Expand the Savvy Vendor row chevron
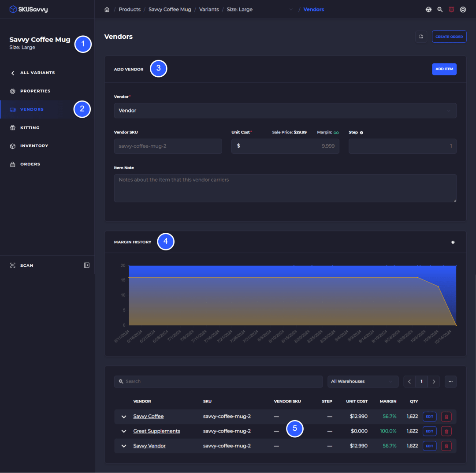476x473 pixels. tap(123, 446)
